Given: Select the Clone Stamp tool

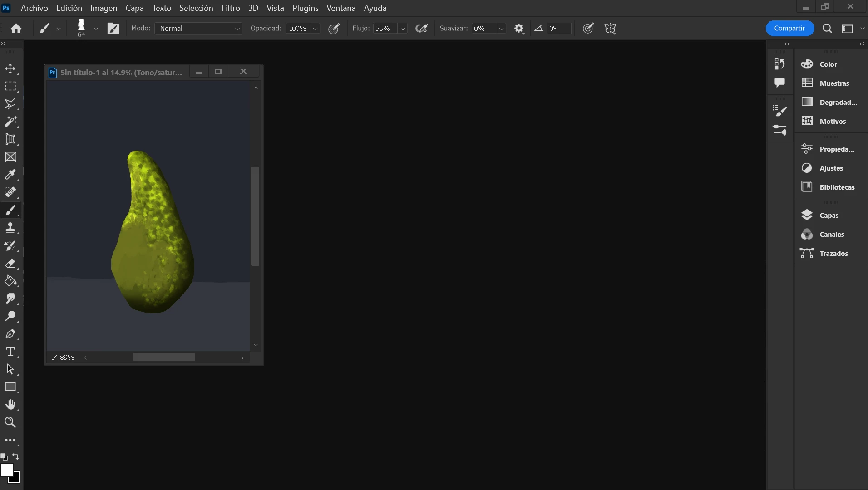Looking at the screenshot, I should click(x=10, y=228).
